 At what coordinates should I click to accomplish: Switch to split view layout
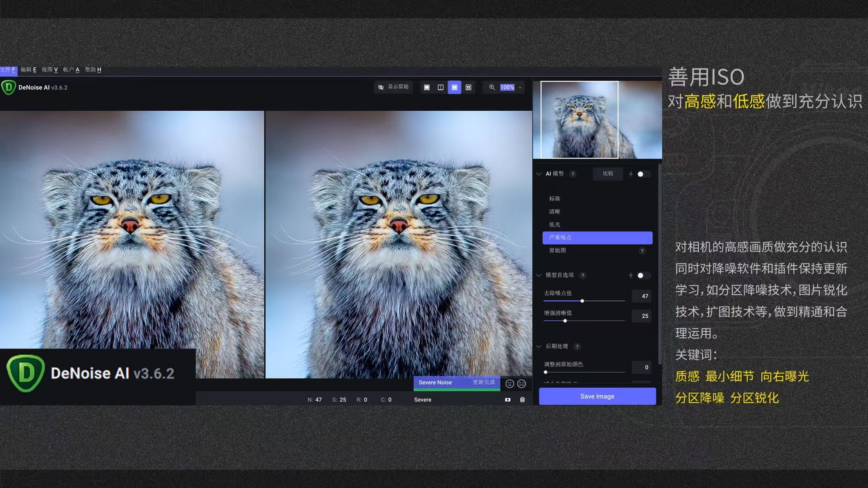pyautogui.click(x=441, y=87)
